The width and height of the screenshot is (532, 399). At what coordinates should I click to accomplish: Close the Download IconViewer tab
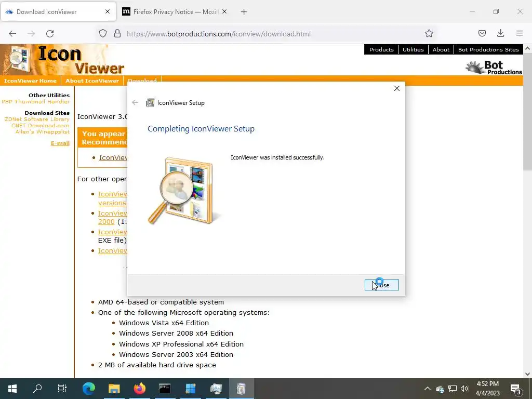pos(108,12)
